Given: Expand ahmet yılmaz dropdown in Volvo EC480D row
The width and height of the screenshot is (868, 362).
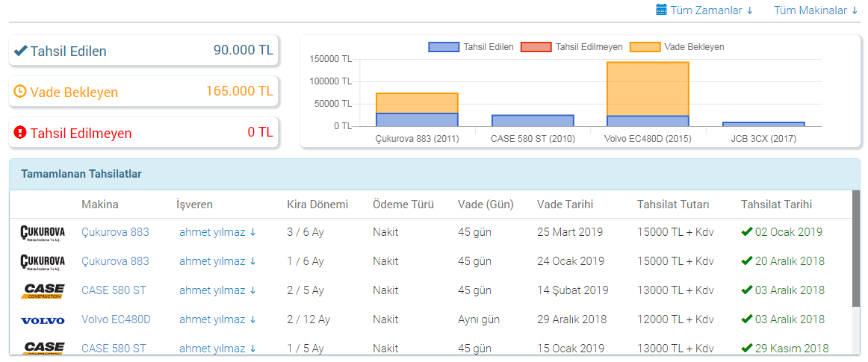Looking at the screenshot, I should point(217,319).
